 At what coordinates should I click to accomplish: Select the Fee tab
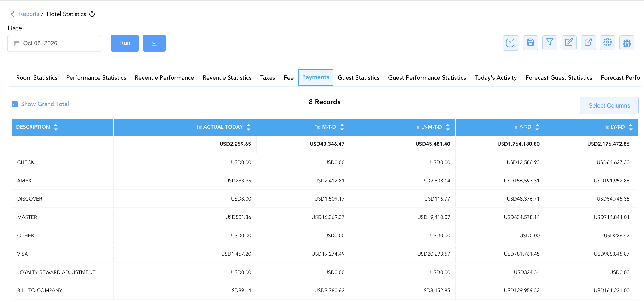tap(288, 77)
